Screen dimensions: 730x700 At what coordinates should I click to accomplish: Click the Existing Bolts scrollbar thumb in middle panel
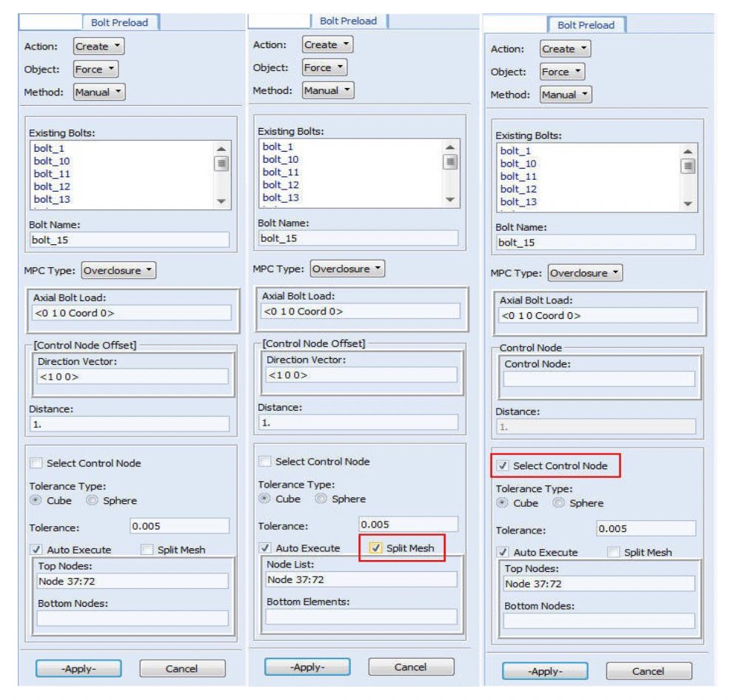(449, 161)
